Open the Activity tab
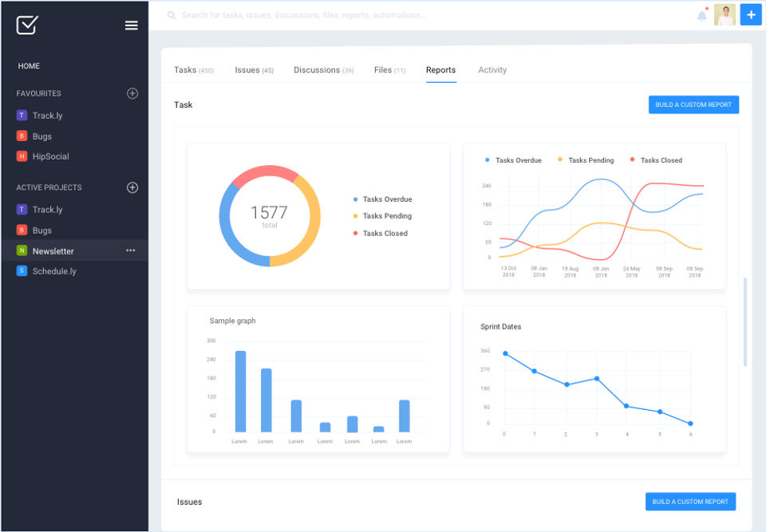This screenshot has width=766, height=532. (x=492, y=70)
